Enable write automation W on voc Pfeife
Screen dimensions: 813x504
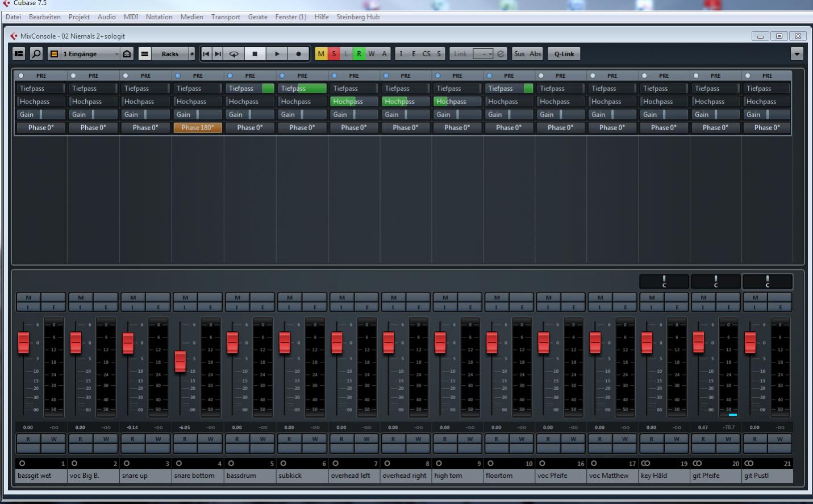tap(573, 439)
